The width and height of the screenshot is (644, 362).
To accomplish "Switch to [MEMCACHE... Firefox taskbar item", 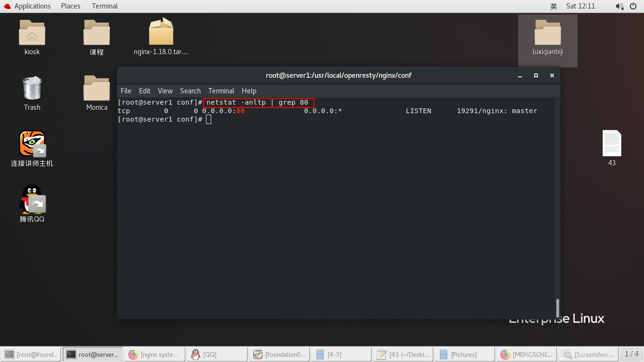I will tap(526, 354).
